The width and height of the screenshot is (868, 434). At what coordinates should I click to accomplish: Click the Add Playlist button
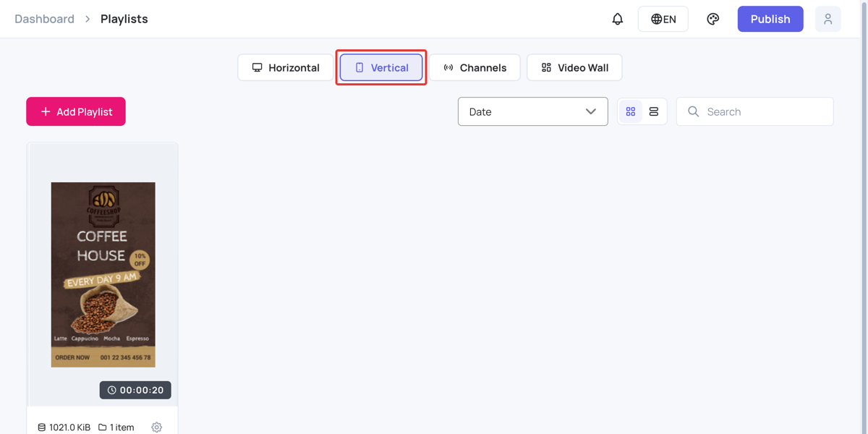[76, 111]
